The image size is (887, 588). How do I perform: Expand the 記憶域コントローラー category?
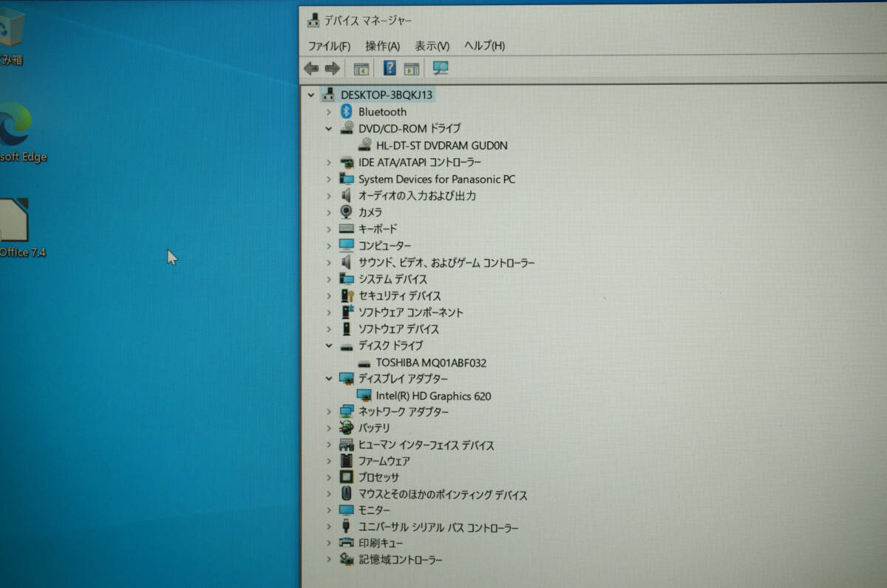pos(329,560)
